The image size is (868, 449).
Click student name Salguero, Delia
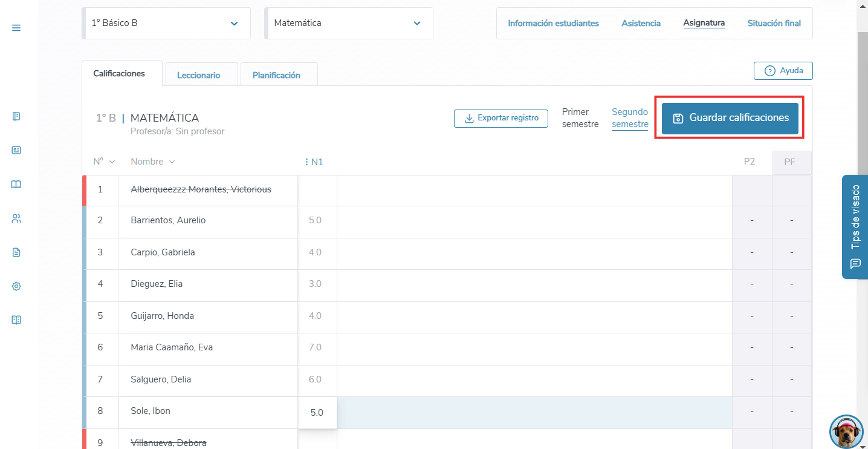(x=161, y=379)
